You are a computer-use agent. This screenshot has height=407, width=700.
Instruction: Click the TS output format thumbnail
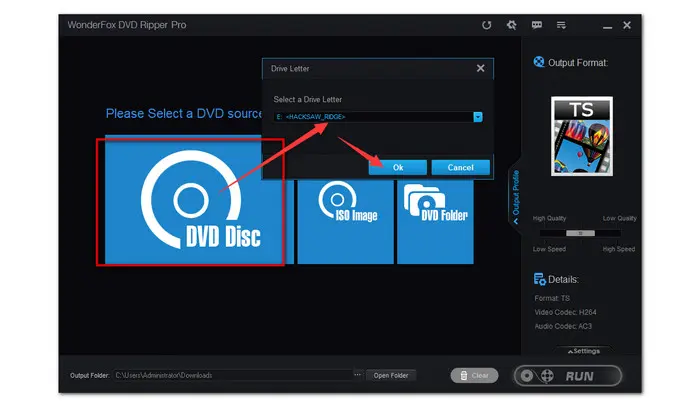[x=582, y=136]
